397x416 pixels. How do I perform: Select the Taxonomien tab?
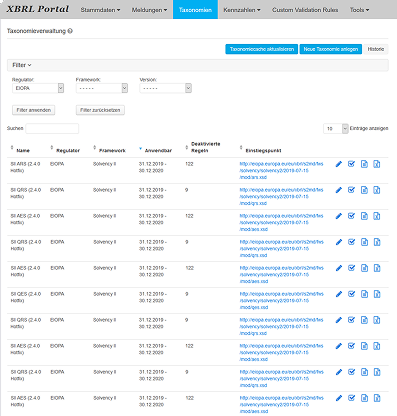click(x=195, y=10)
